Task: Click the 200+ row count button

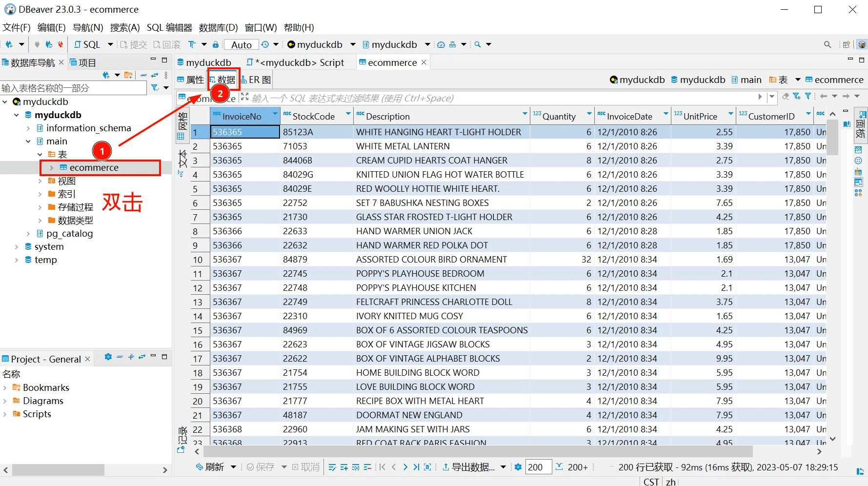Action: coord(572,467)
